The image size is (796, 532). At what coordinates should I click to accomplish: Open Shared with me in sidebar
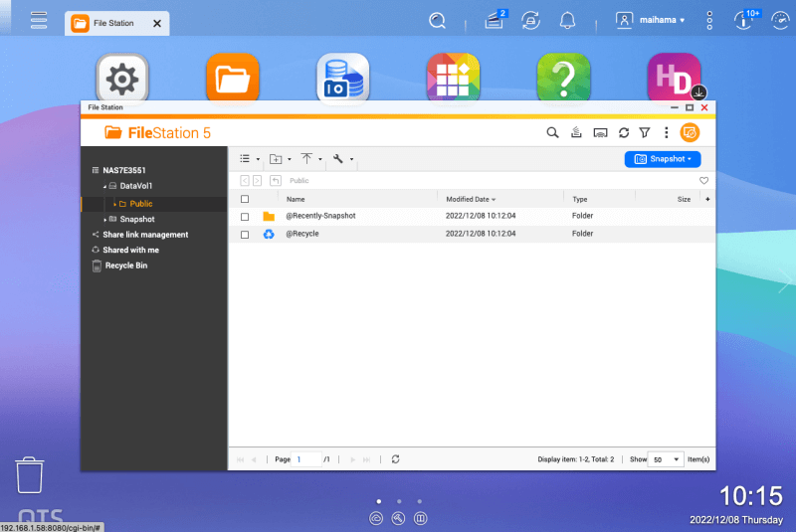[x=130, y=250]
